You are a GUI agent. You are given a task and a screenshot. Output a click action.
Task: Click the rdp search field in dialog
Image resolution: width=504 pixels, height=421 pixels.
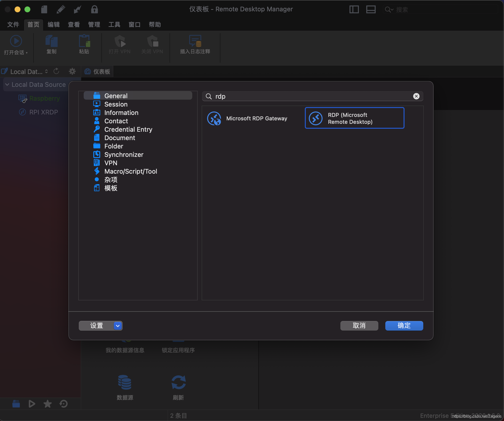pos(312,96)
